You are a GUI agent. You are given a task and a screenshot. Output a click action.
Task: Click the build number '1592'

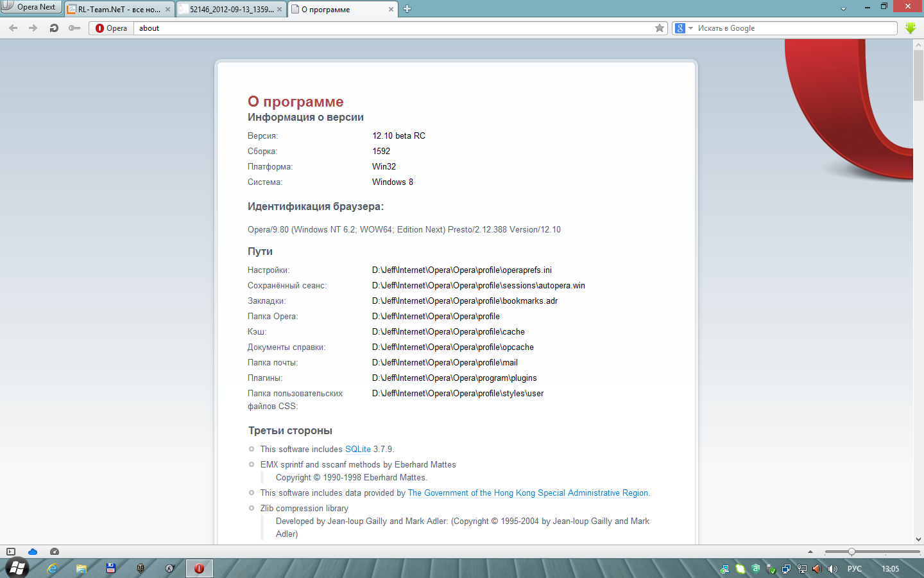[x=381, y=152]
